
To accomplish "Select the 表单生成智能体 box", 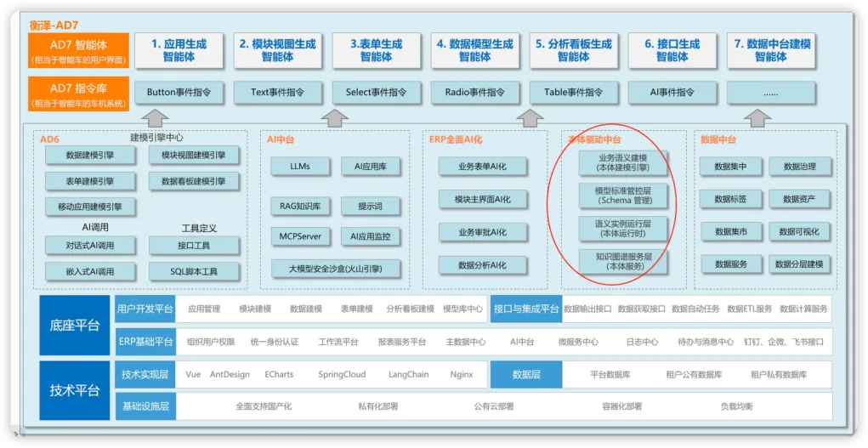I will click(x=377, y=50).
